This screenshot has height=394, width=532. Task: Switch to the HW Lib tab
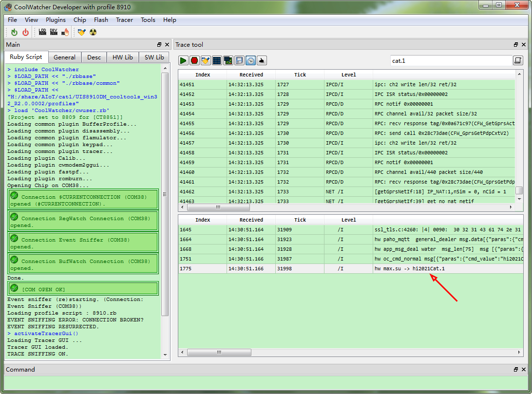(122, 57)
